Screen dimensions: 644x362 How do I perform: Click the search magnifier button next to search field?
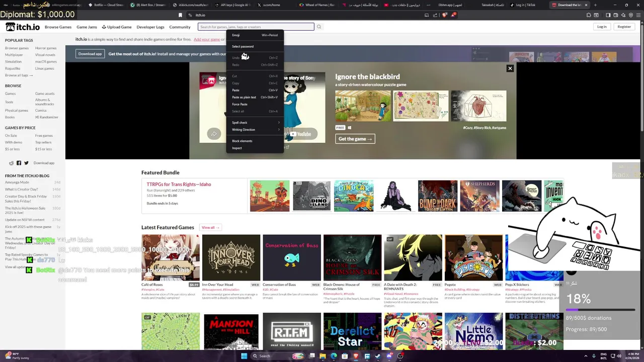click(x=319, y=27)
